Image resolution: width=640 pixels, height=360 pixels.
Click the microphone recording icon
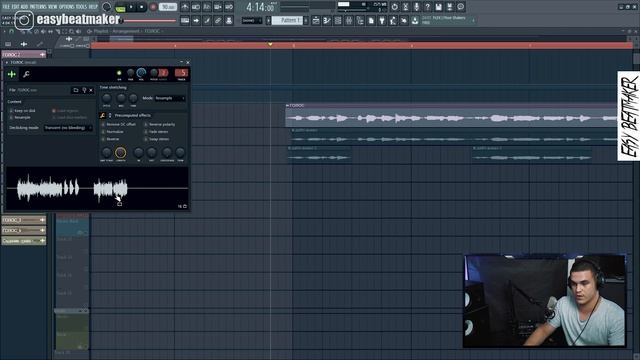pyautogui.click(x=416, y=7)
